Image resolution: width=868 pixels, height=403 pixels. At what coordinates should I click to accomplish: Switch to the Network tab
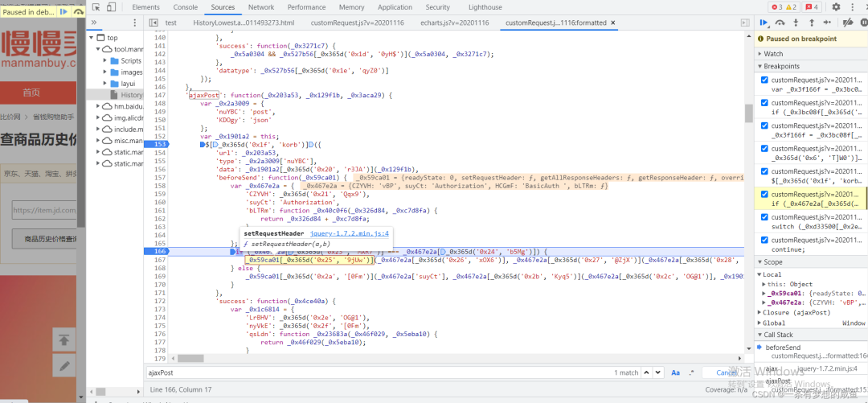click(x=260, y=7)
